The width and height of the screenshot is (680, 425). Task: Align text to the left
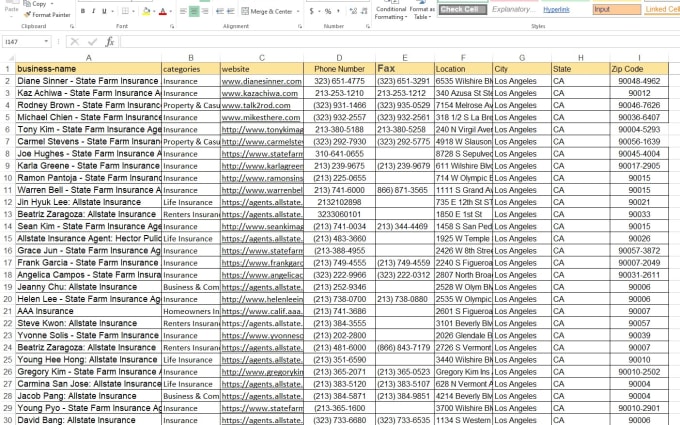(183, 11)
